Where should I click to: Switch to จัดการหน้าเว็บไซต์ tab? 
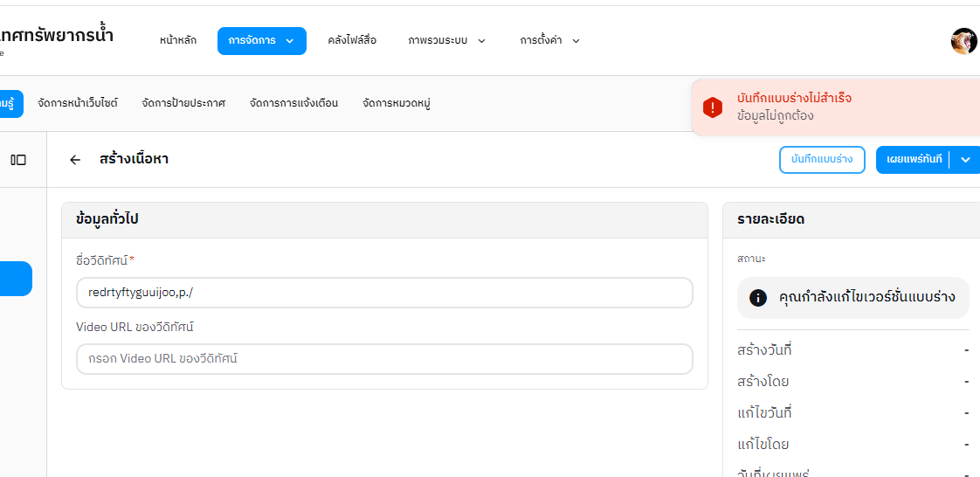[x=78, y=103]
